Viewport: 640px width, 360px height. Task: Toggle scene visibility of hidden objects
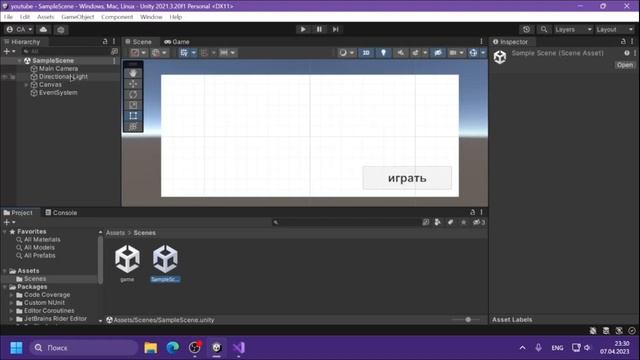(x=438, y=53)
